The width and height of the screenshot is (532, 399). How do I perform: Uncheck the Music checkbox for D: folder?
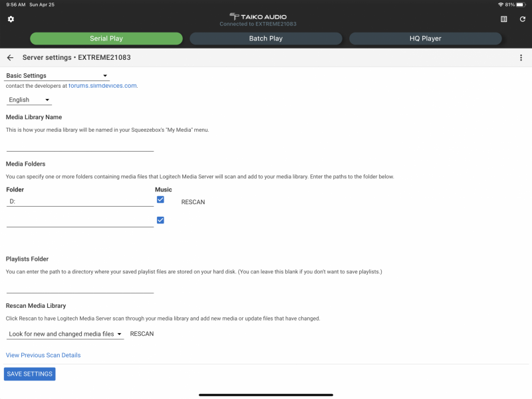pos(160,199)
